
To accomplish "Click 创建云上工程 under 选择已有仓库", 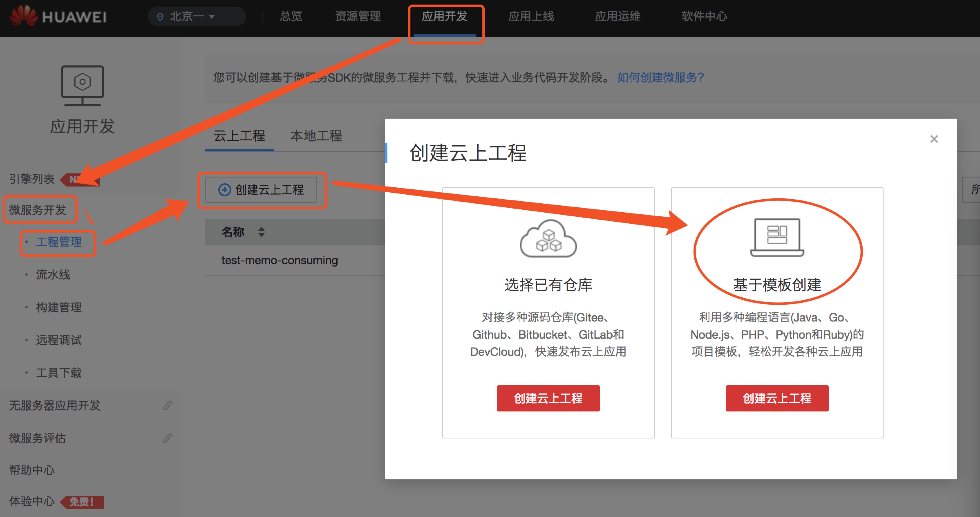I will [x=548, y=398].
